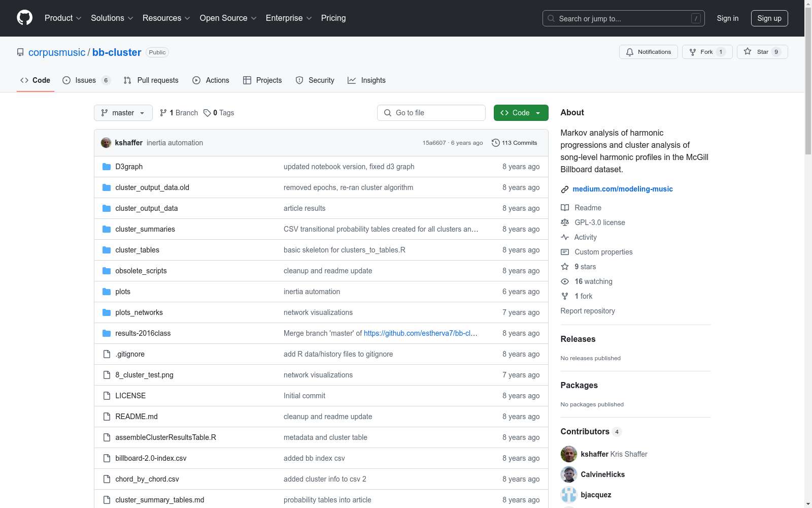
Task: Open the Insights tab
Action: [366, 80]
